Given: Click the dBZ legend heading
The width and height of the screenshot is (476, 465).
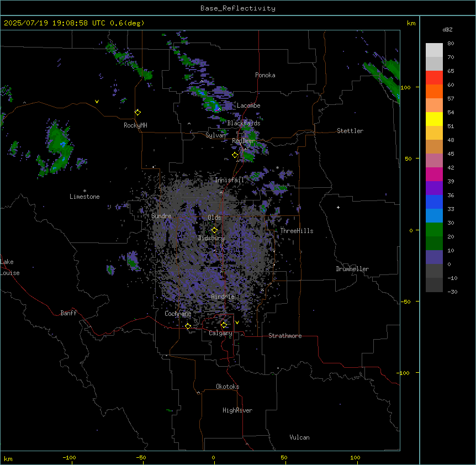Looking at the screenshot, I should pyautogui.click(x=447, y=30).
